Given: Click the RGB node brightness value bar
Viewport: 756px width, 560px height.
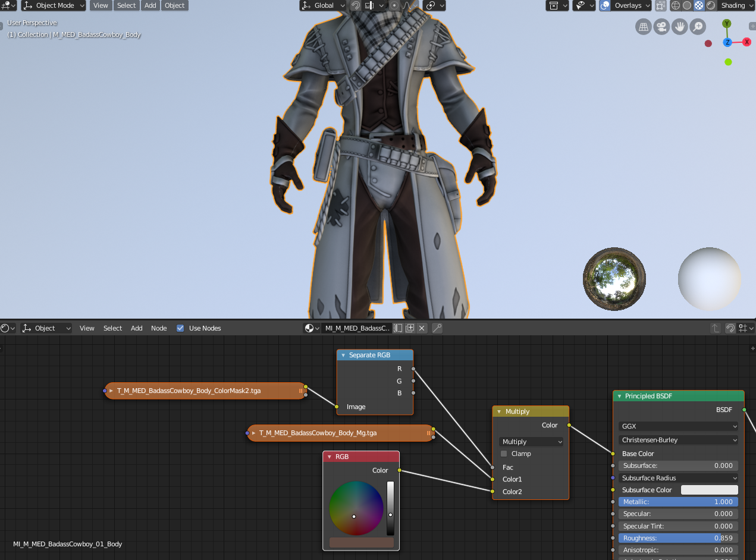Looking at the screenshot, I should 390,508.
